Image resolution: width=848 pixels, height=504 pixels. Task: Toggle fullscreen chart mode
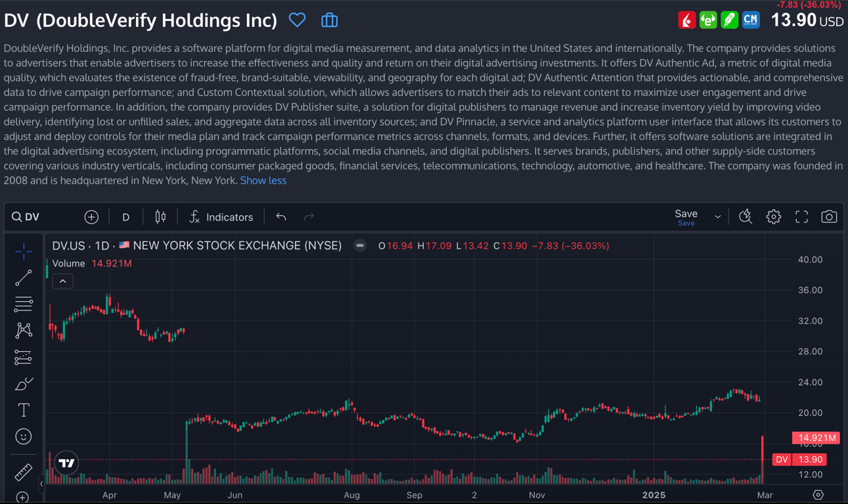(x=801, y=217)
